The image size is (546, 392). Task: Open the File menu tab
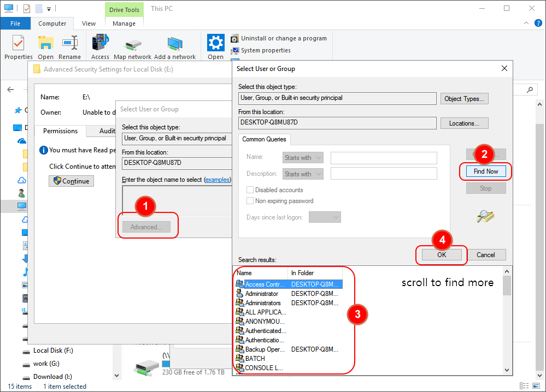pos(15,23)
